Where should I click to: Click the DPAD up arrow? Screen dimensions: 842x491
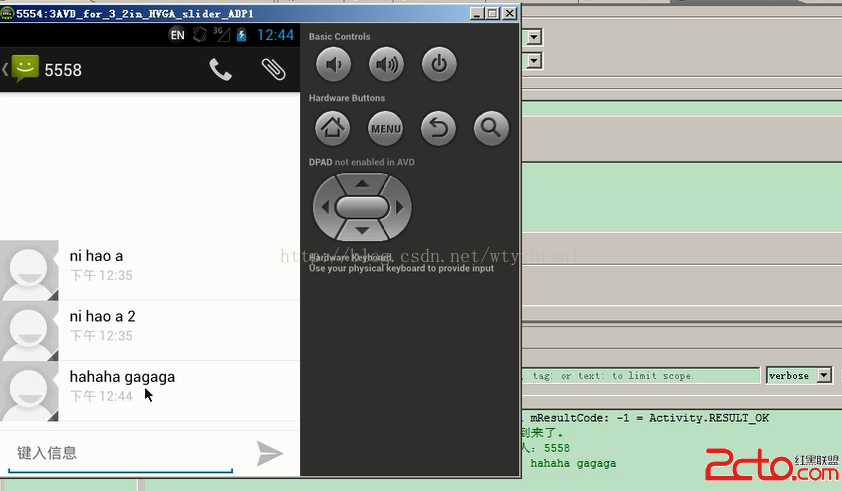point(362,184)
